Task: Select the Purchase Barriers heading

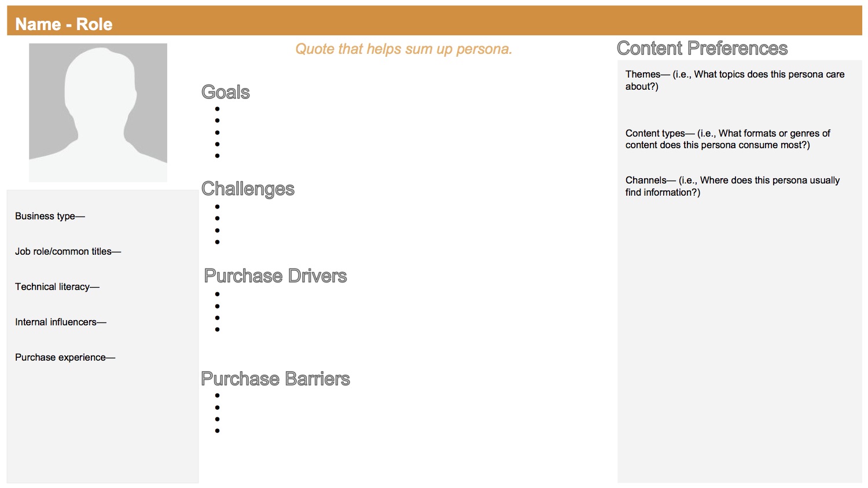Action: pos(275,379)
